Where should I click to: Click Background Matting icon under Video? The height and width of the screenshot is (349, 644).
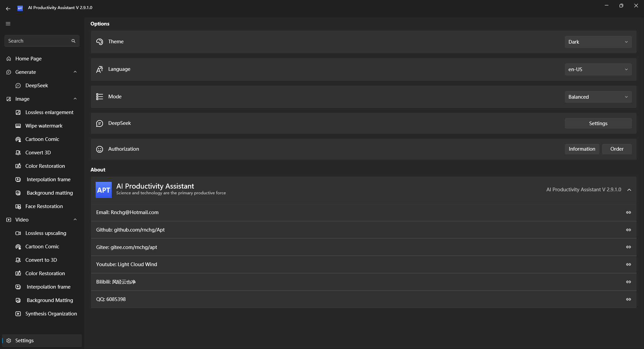[x=18, y=300]
